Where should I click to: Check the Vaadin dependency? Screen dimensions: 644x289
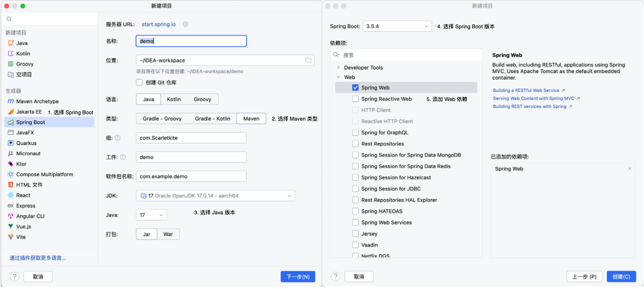coord(355,245)
